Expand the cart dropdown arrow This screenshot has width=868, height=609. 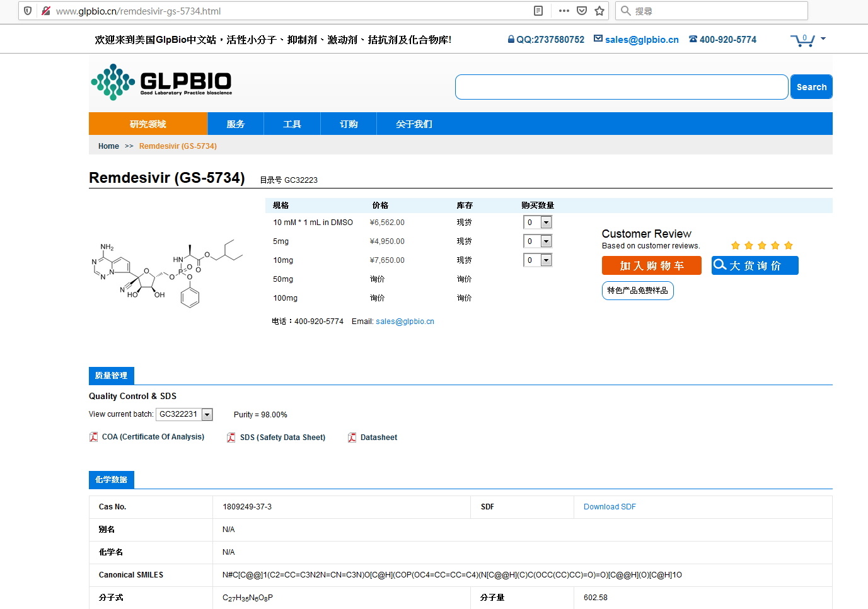(823, 38)
